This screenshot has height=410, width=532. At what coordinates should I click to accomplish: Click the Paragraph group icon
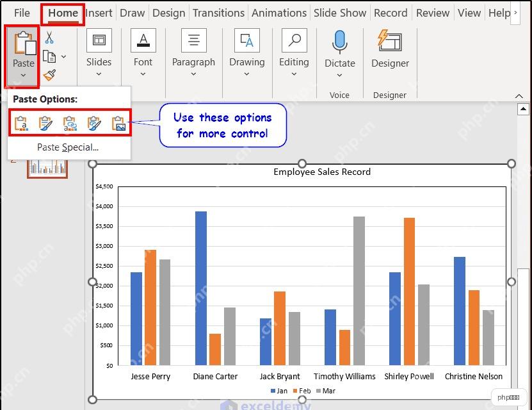pyautogui.click(x=194, y=40)
